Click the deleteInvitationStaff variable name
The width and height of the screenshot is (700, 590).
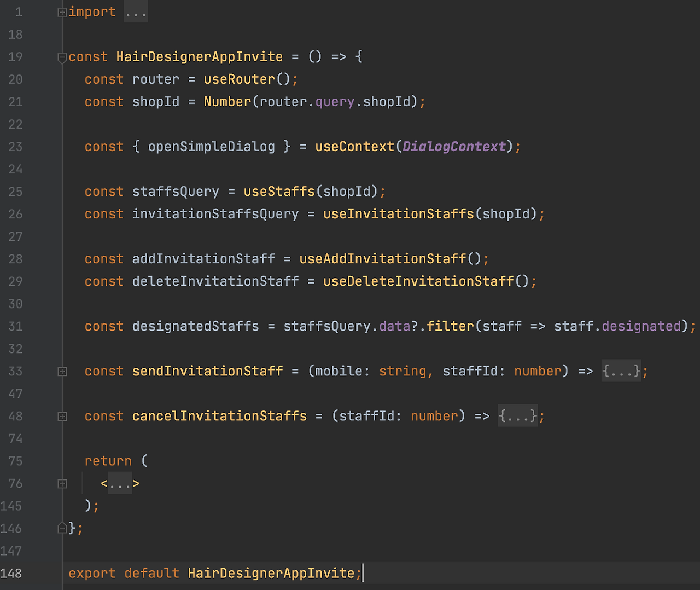pos(215,281)
